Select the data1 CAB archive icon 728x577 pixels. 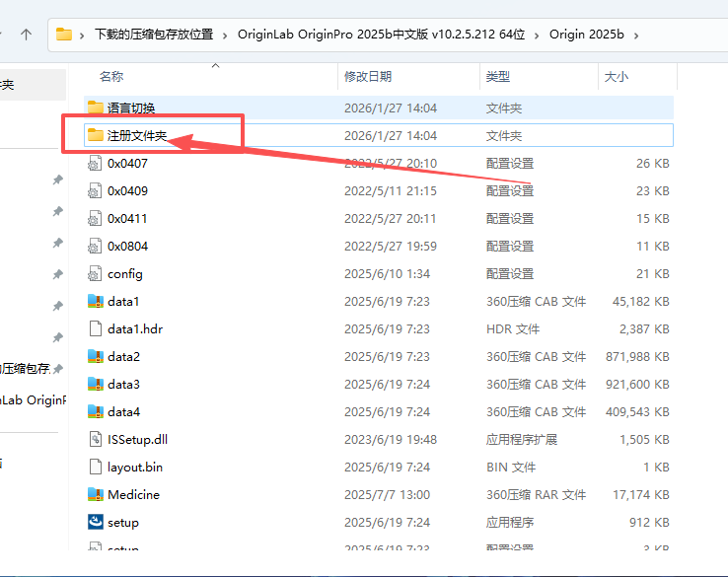[x=95, y=301]
